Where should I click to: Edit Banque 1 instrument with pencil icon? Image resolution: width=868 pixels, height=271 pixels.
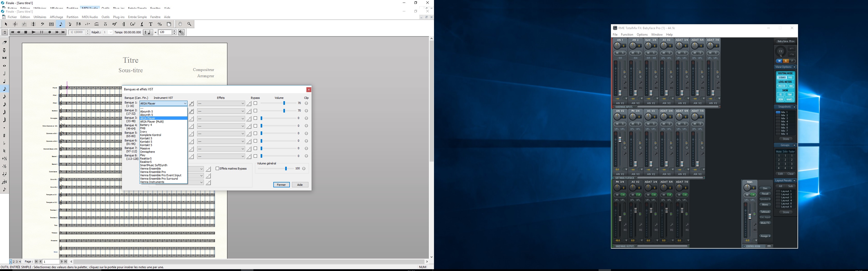pos(191,104)
